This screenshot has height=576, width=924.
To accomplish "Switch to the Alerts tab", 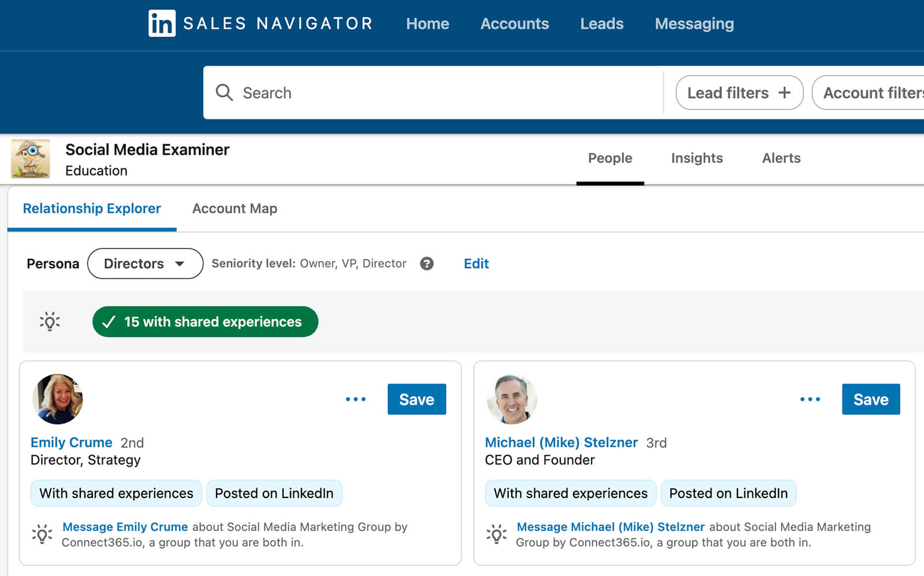I will [x=781, y=158].
